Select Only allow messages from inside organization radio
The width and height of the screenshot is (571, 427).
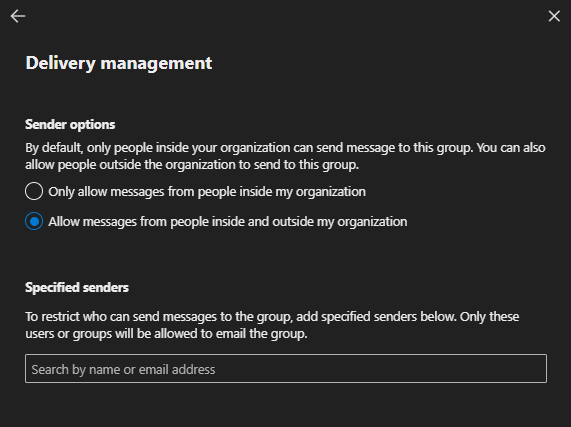[x=34, y=191]
